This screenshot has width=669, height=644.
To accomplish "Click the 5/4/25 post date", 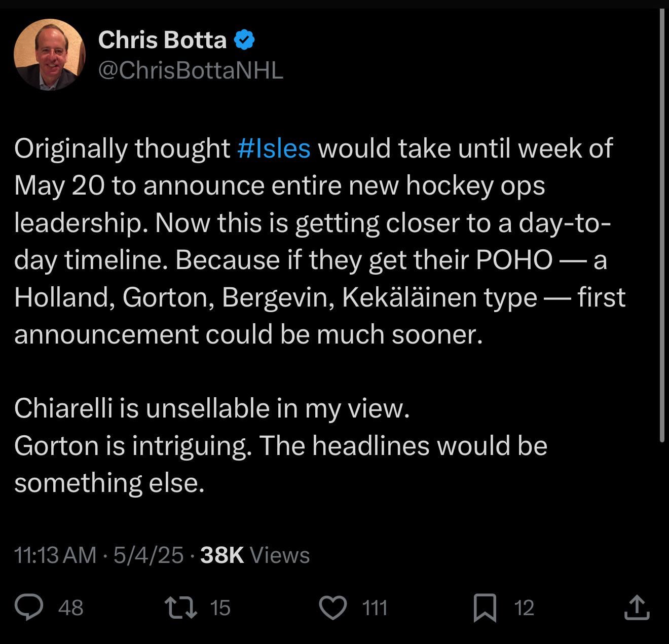I will pyautogui.click(x=148, y=555).
